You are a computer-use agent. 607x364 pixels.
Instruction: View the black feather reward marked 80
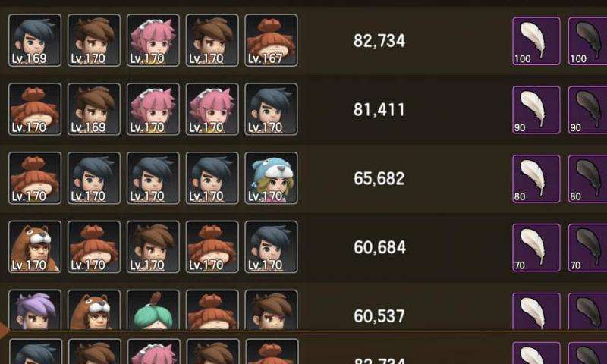pyautogui.click(x=587, y=179)
